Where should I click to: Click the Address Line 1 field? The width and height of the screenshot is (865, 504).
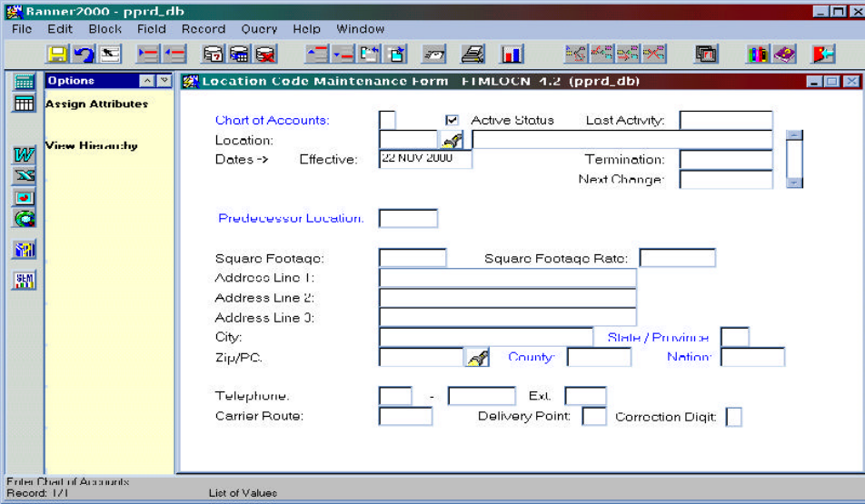point(508,277)
